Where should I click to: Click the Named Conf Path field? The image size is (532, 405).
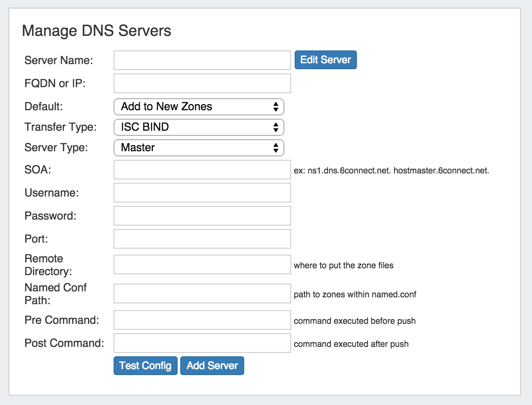coord(202,294)
